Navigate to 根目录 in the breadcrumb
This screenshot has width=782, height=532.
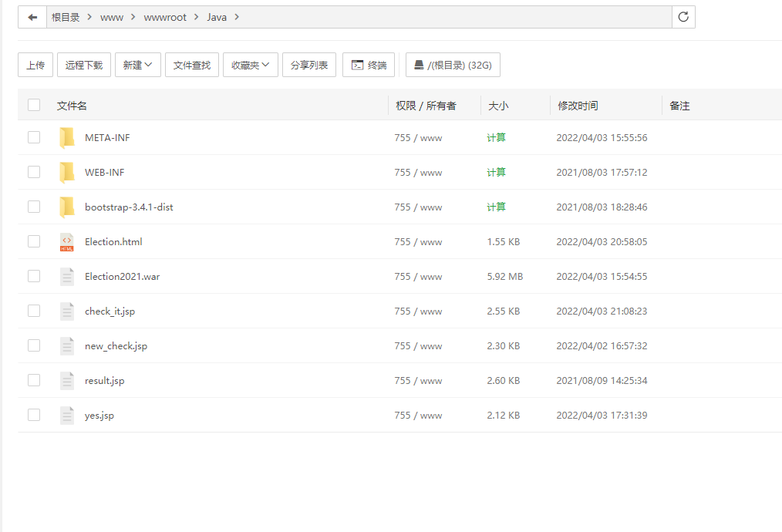[66, 18]
